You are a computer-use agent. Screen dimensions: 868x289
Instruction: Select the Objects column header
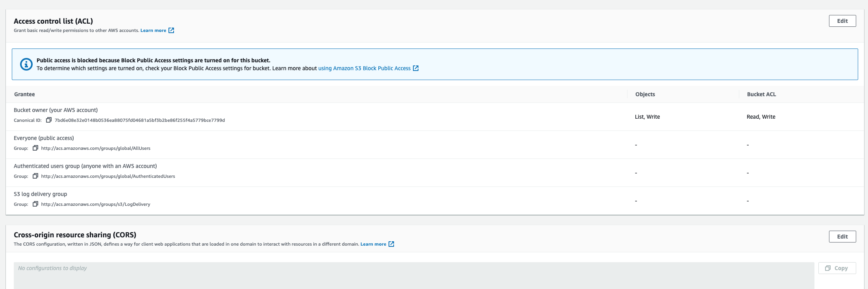tap(645, 94)
